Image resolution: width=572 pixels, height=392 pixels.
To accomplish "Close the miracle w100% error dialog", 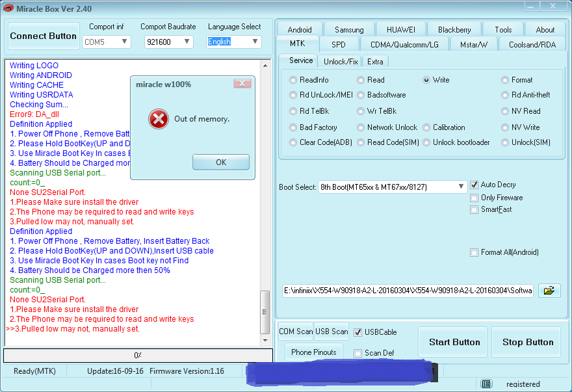I will click(242, 84).
